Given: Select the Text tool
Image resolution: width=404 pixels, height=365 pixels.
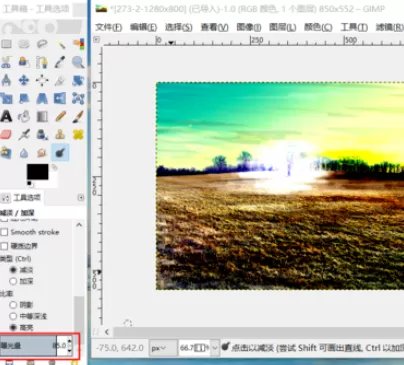Looking at the screenshot, I should pos(6,116).
